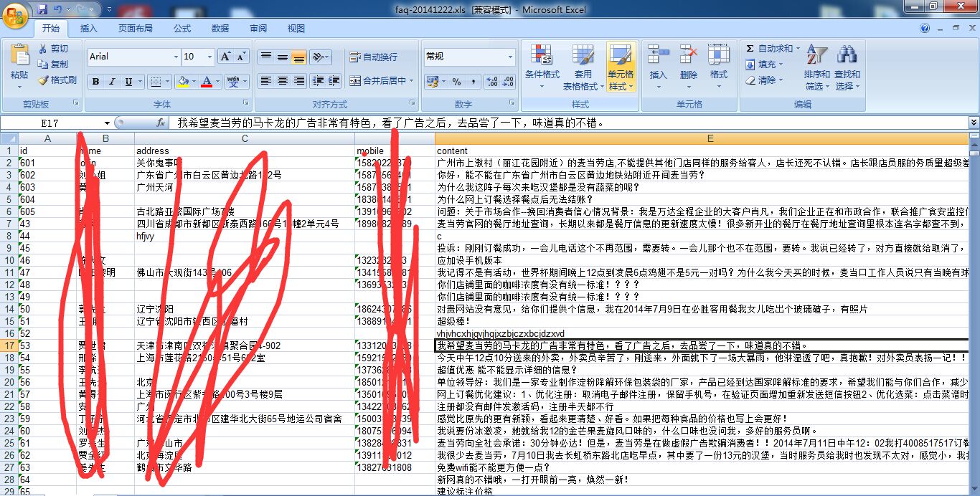Image resolution: width=980 pixels, height=496 pixels.
Task: Open Cell Styles (单元格样式) gallery
Action: point(621,67)
